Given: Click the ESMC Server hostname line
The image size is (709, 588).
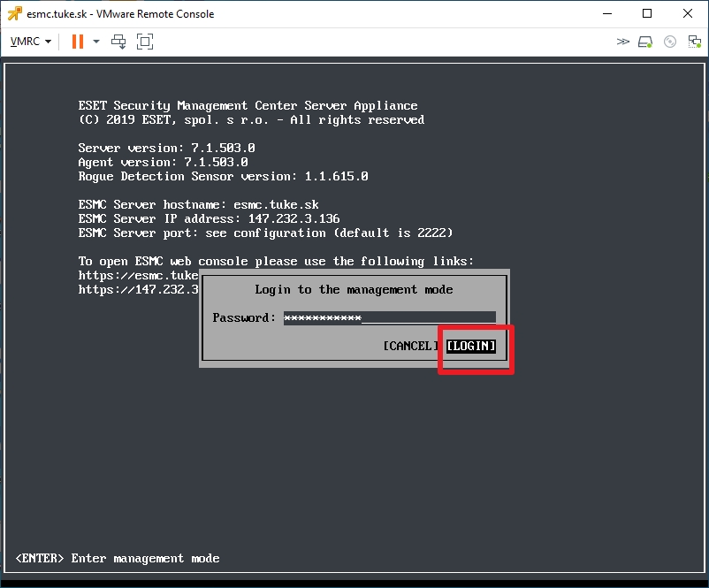Looking at the screenshot, I should (x=199, y=204).
